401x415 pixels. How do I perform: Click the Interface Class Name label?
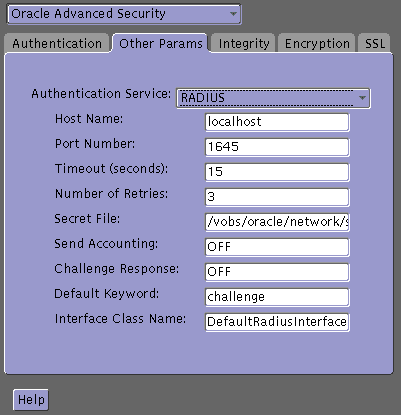point(120,319)
